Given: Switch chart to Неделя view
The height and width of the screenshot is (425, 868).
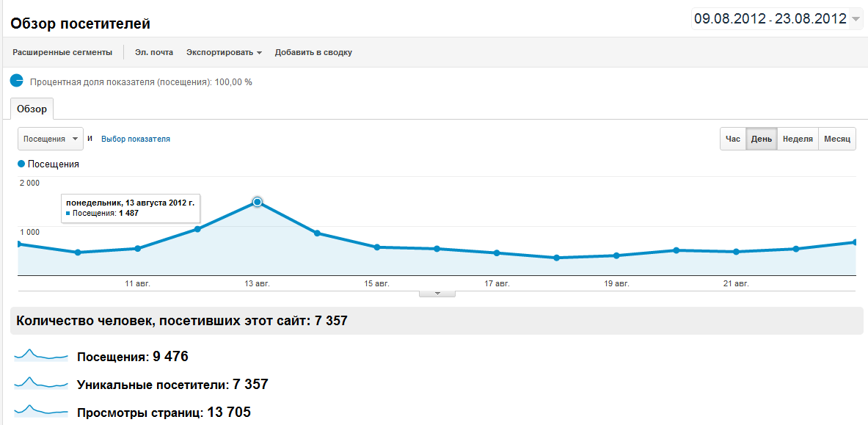Looking at the screenshot, I should [797, 139].
